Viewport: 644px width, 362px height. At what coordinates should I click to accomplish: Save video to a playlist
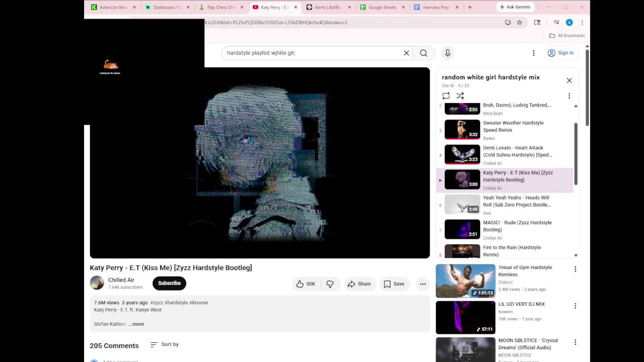[x=394, y=284]
